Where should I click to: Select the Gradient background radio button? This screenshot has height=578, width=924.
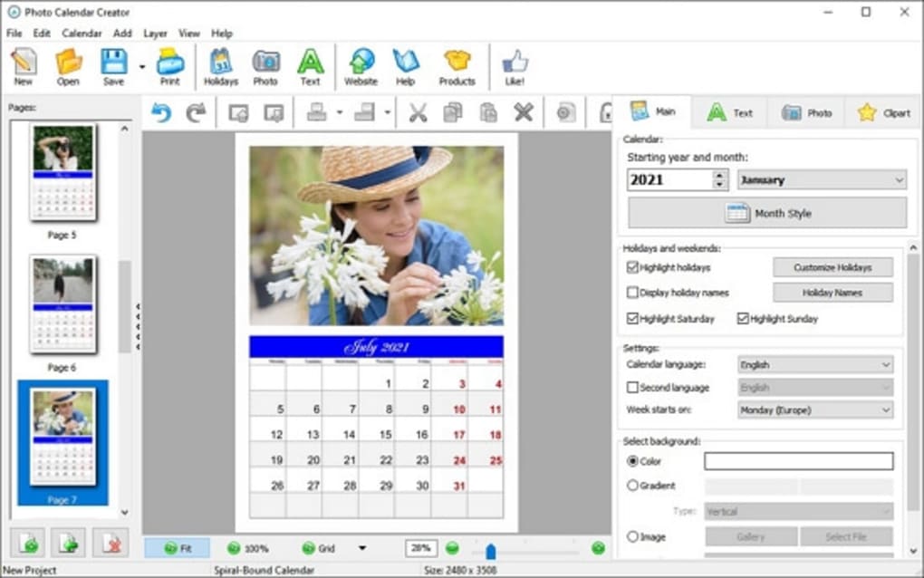[x=631, y=486]
